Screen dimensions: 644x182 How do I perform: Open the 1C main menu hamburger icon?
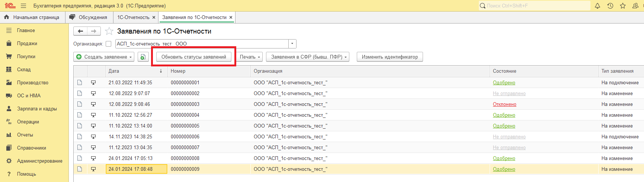coord(23,6)
